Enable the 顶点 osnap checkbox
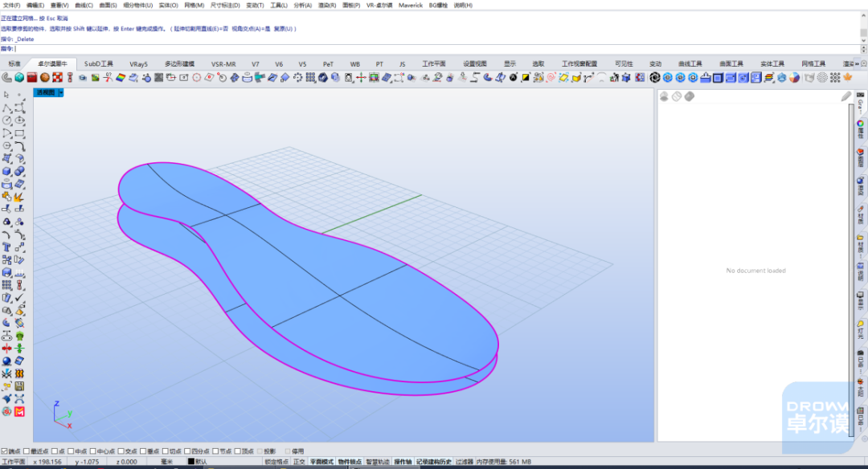 (x=237, y=451)
